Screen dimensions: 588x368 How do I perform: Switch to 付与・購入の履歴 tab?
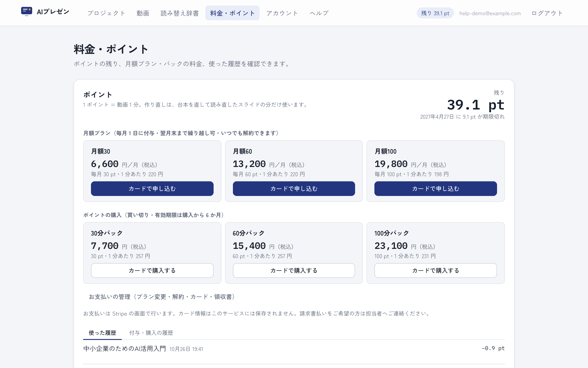(x=151, y=333)
